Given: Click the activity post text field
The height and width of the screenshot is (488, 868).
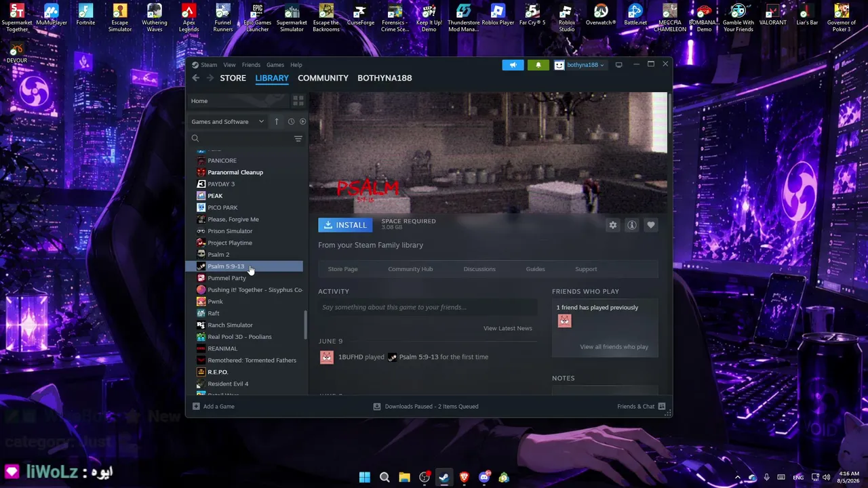Looking at the screenshot, I should [x=428, y=308].
